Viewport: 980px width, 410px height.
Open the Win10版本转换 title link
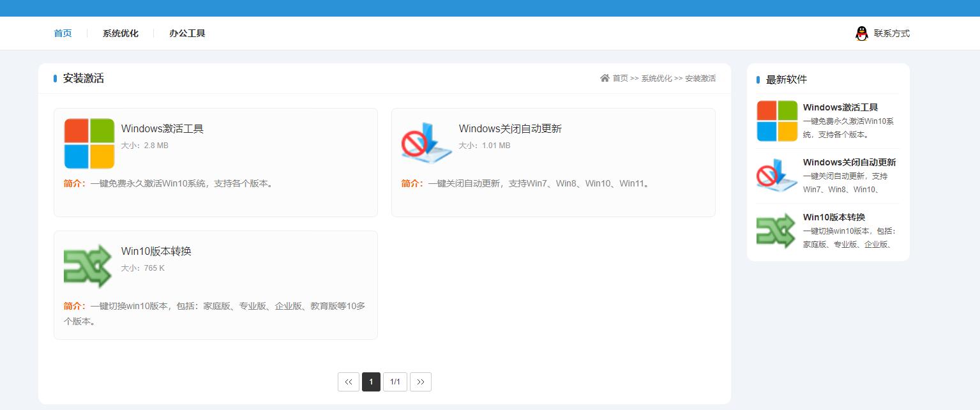pyautogui.click(x=156, y=251)
